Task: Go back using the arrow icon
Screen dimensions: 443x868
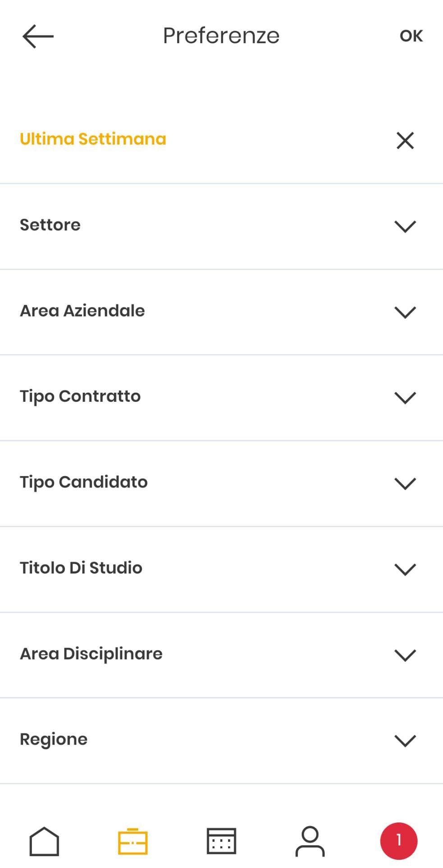Action: tap(38, 36)
